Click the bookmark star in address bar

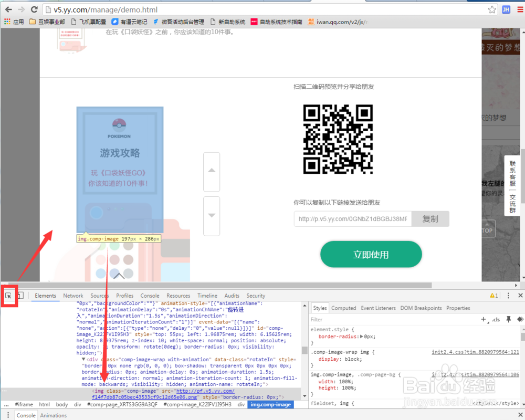tap(491, 9)
